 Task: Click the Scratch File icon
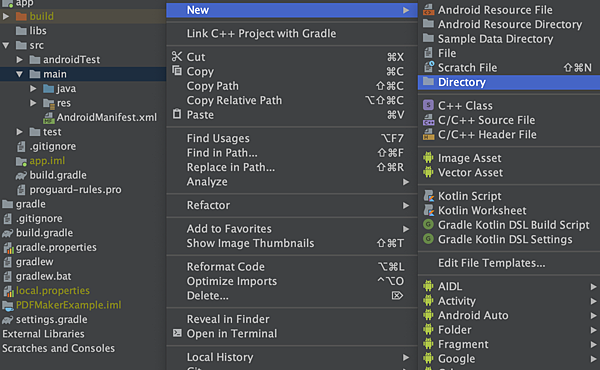429,67
